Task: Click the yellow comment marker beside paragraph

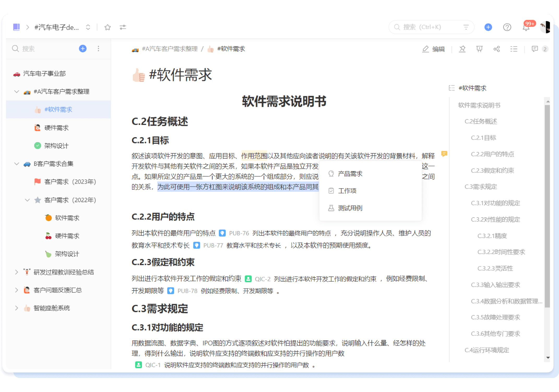Action: 444,154
